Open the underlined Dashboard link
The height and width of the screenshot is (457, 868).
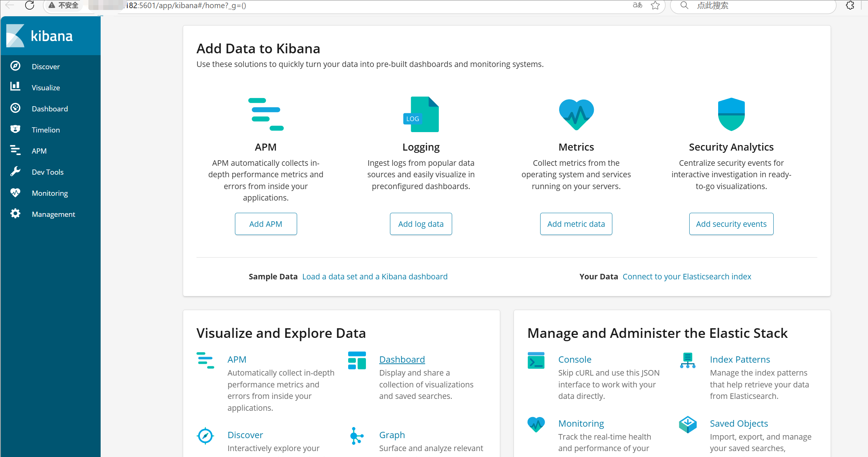[x=402, y=359]
